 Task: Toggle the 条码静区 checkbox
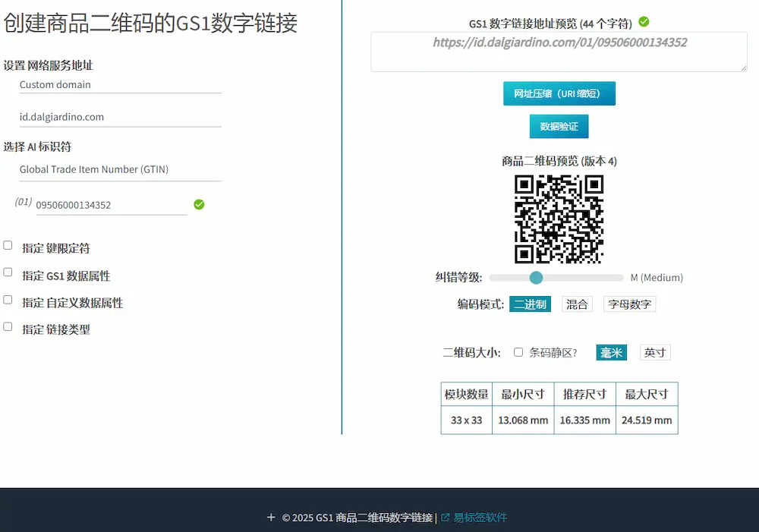point(518,352)
